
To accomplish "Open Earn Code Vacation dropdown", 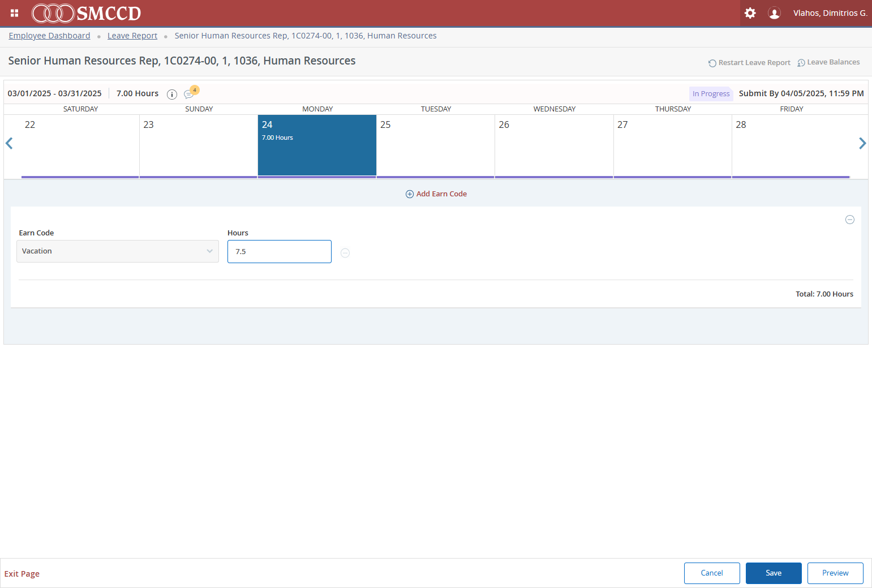I will point(118,251).
